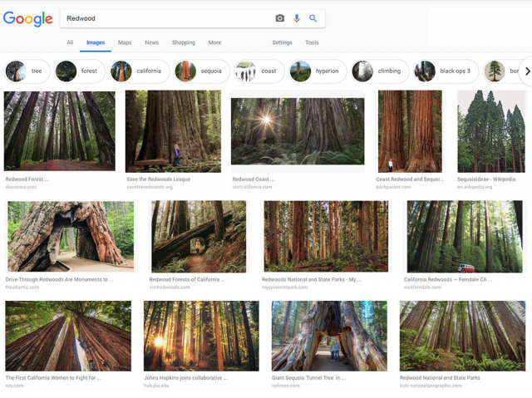This screenshot has width=532, height=398.
Task: Switch to the All results tab
Action: (70, 42)
